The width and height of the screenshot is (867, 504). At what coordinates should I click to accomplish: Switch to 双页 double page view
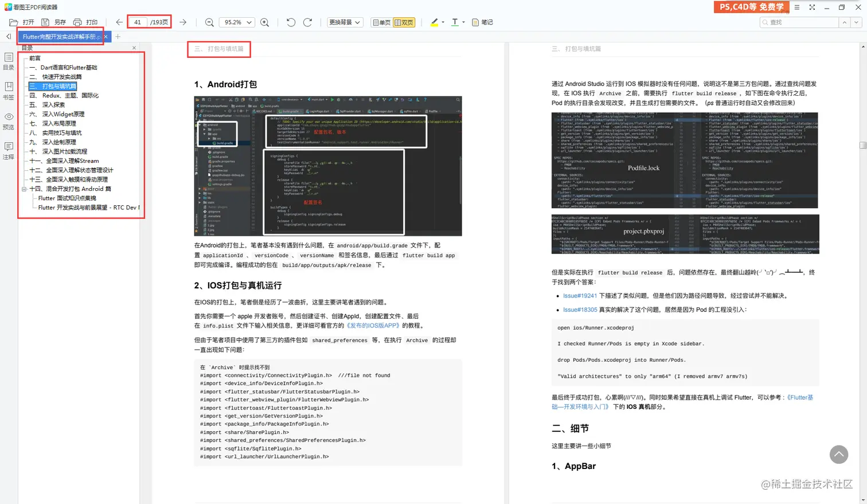(x=404, y=22)
